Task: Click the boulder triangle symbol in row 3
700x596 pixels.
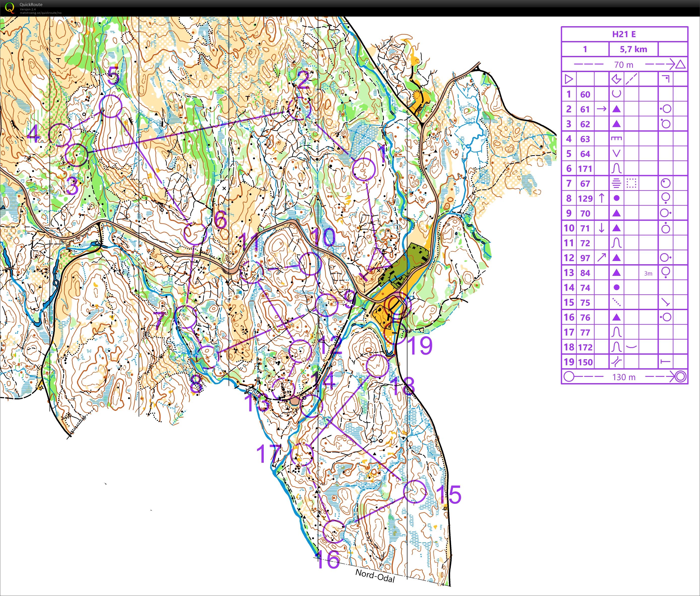Action: point(616,124)
